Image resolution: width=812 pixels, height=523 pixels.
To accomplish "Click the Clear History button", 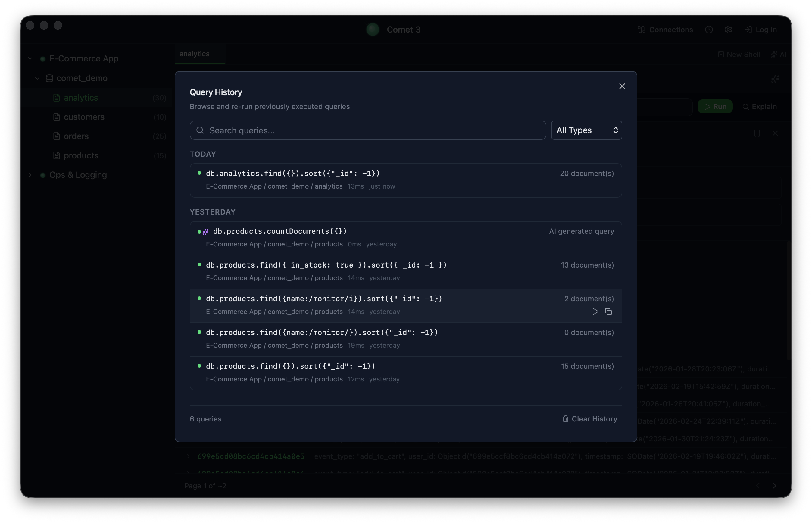I will pos(594,419).
